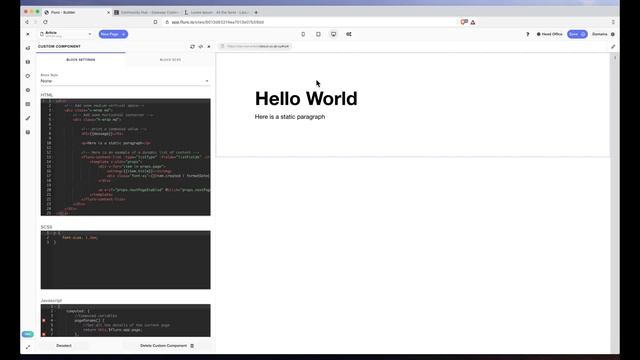The height and width of the screenshot is (360, 640).
Task: Click the gear-like fourth sidebar icon
Action: (x=28, y=90)
